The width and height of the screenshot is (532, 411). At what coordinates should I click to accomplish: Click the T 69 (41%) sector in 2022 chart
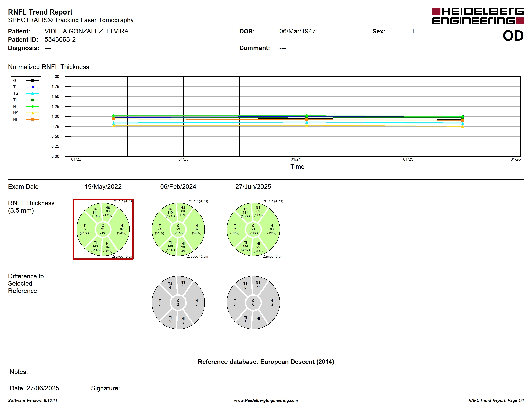tap(84, 229)
